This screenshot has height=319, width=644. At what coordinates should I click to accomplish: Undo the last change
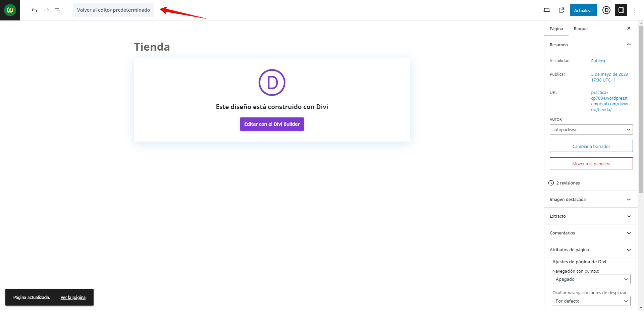point(34,10)
